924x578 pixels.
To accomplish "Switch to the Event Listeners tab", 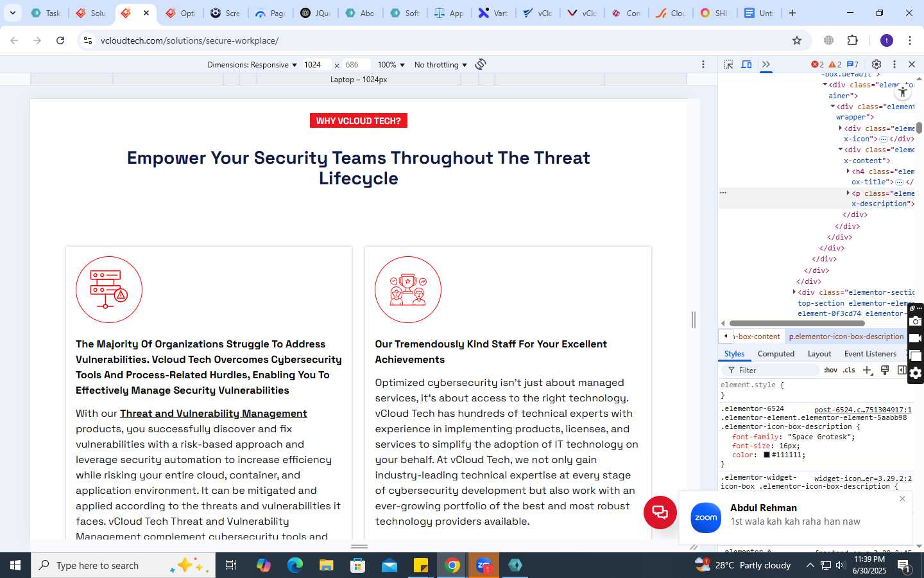I will [870, 354].
